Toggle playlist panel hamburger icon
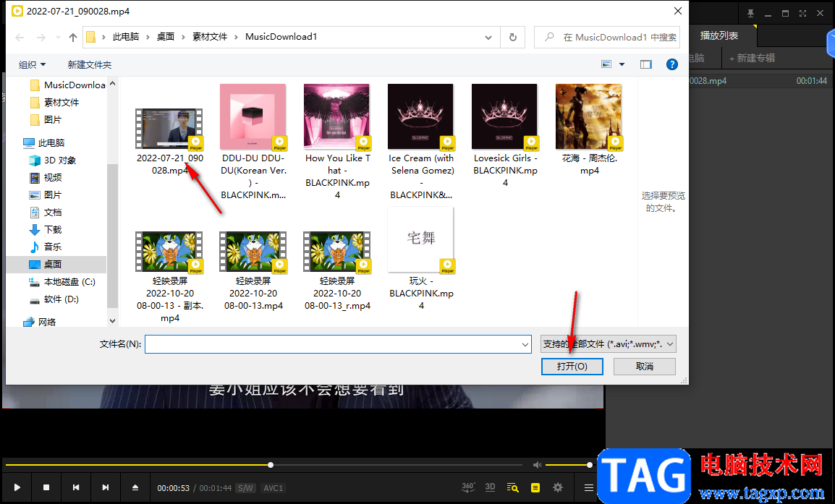The height and width of the screenshot is (504, 835). (x=588, y=487)
